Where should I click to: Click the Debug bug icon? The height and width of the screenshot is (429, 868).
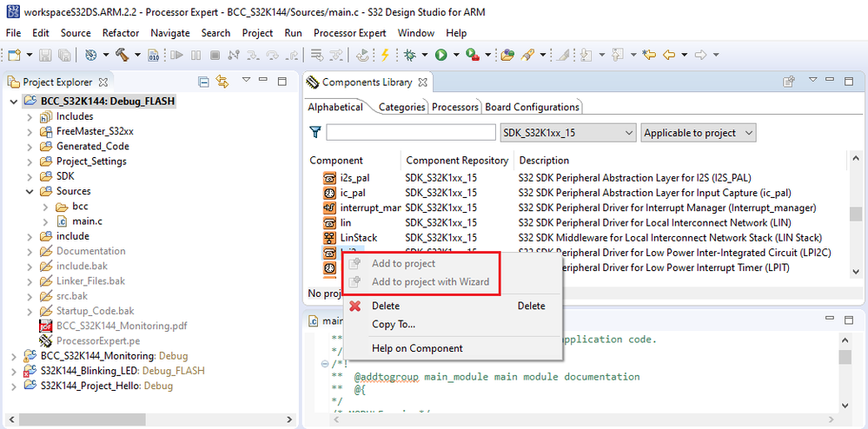point(410,54)
